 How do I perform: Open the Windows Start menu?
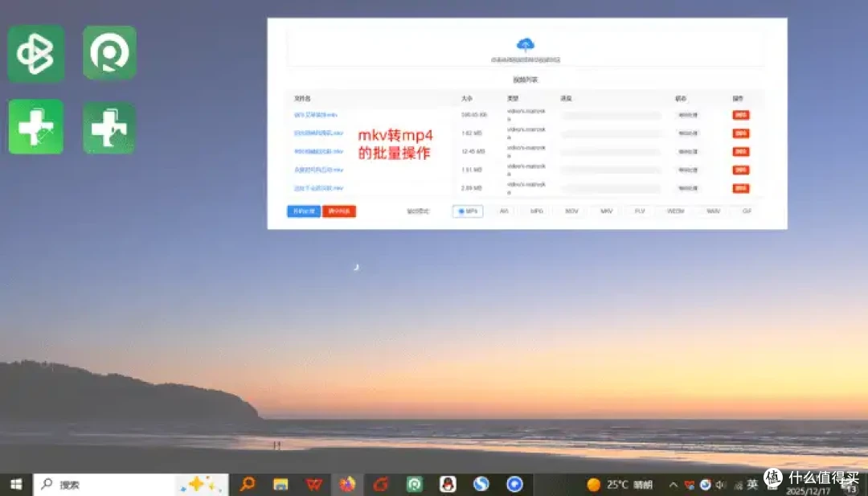tap(16, 485)
